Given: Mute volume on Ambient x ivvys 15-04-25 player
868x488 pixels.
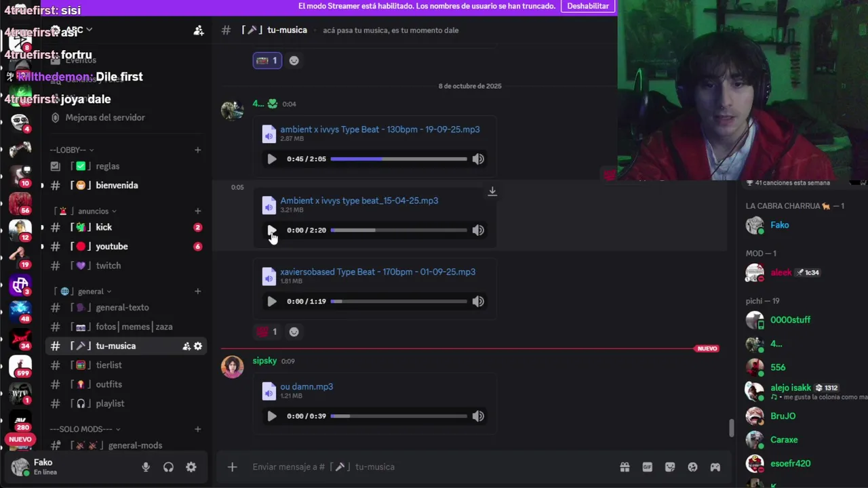Looking at the screenshot, I should (478, 230).
